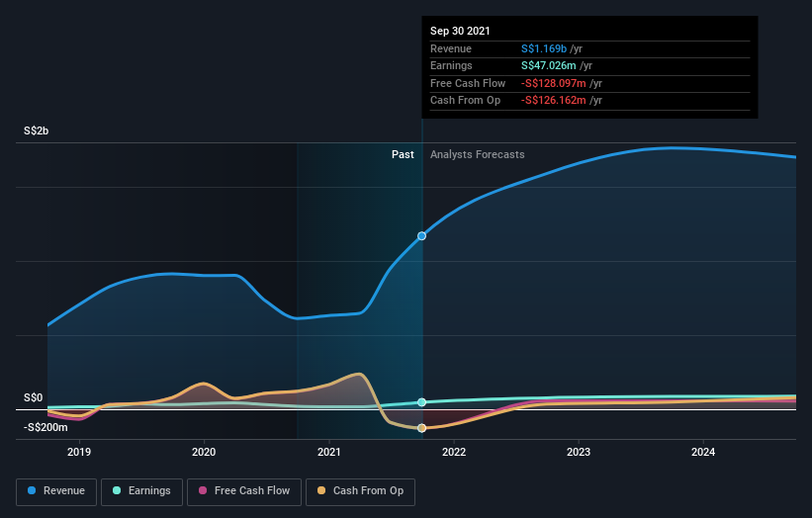This screenshot has height=518, width=812.
Task: Click the S$0 y-axis label
Action: tap(34, 398)
